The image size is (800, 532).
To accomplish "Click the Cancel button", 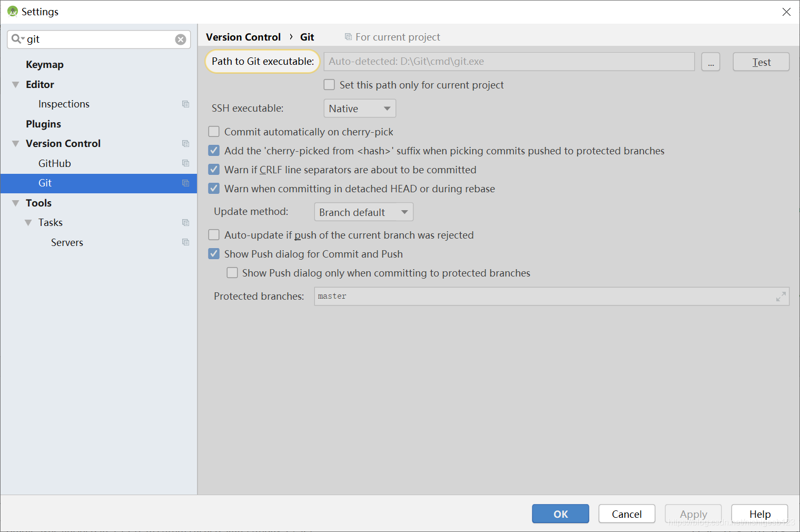I will pos(627,514).
